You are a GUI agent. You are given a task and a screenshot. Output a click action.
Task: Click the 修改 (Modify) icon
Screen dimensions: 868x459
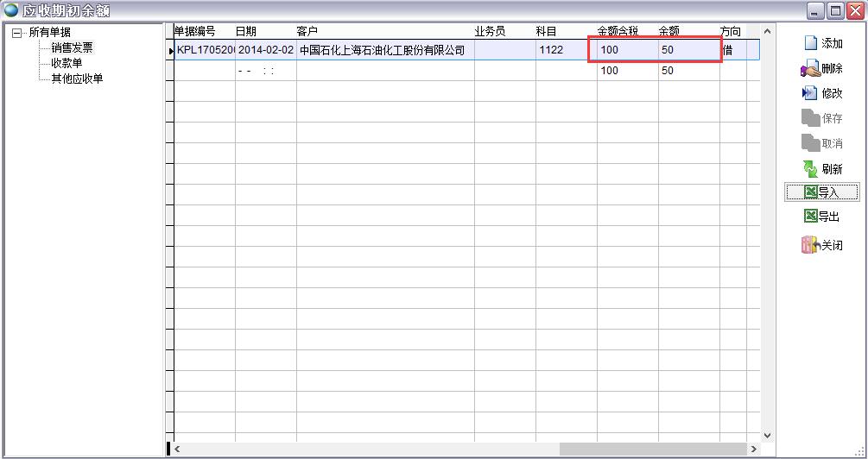(x=810, y=93)
